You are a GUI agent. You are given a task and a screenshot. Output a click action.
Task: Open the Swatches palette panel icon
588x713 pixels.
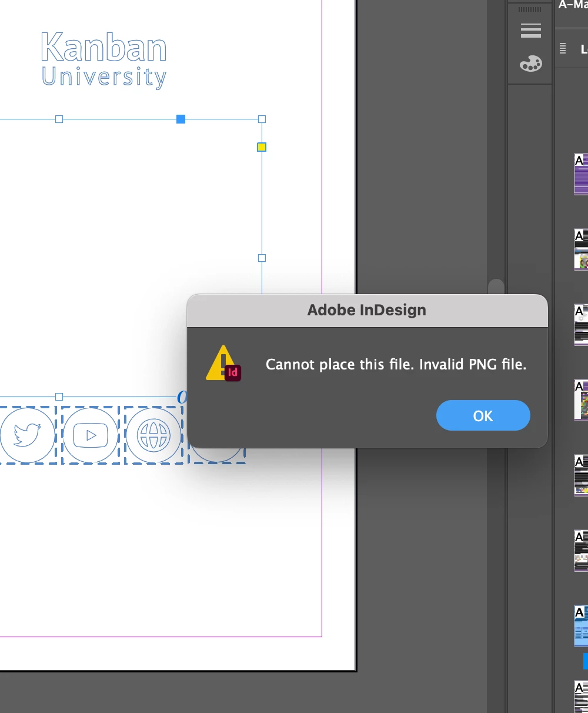530,64
